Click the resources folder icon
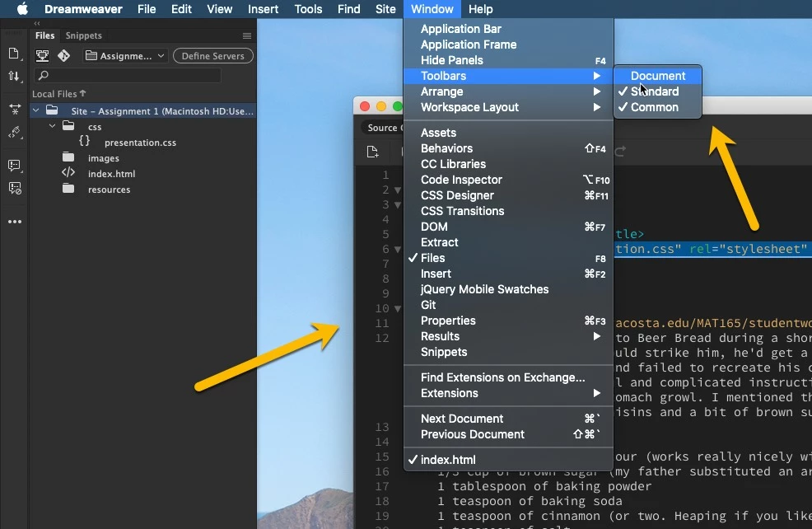 click(x=68, y=188)
